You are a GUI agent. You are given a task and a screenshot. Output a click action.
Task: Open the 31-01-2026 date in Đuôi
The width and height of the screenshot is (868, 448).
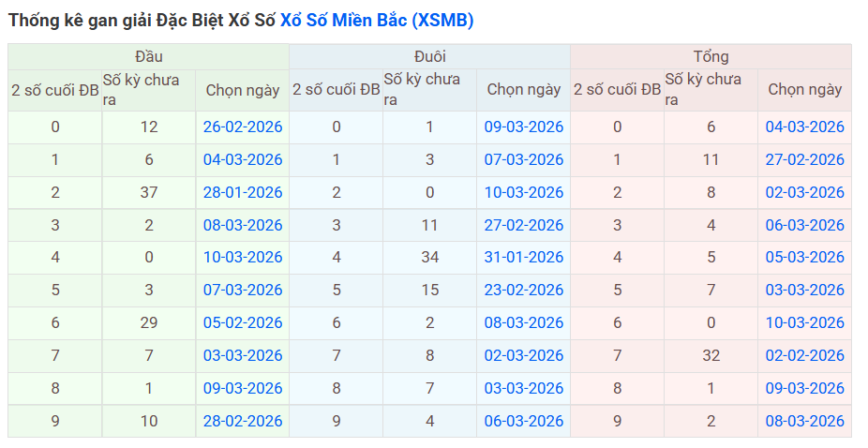coord(524,257)
